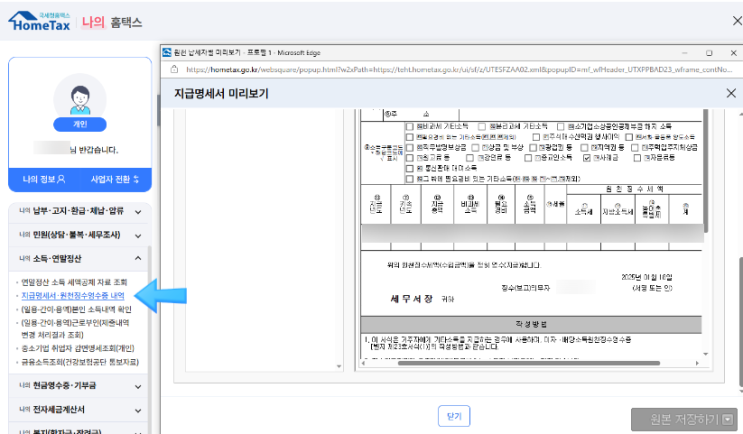743x434 pixels.
Task: Click the 작성방법 section header
Action: pyautogui.click(x=531, y=325)
